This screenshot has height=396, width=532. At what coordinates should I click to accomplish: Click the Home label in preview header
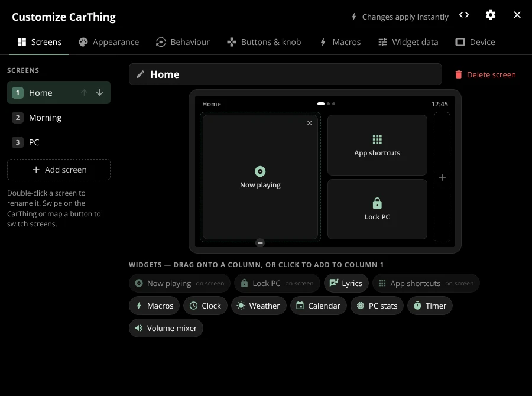point(212,104)
